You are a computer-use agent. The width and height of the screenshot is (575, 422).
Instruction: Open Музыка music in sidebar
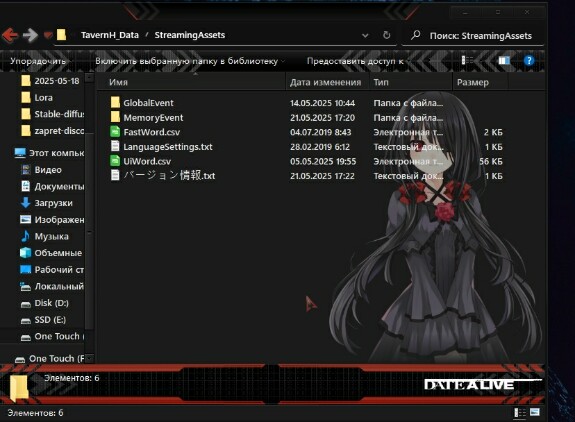coord(44,236)
